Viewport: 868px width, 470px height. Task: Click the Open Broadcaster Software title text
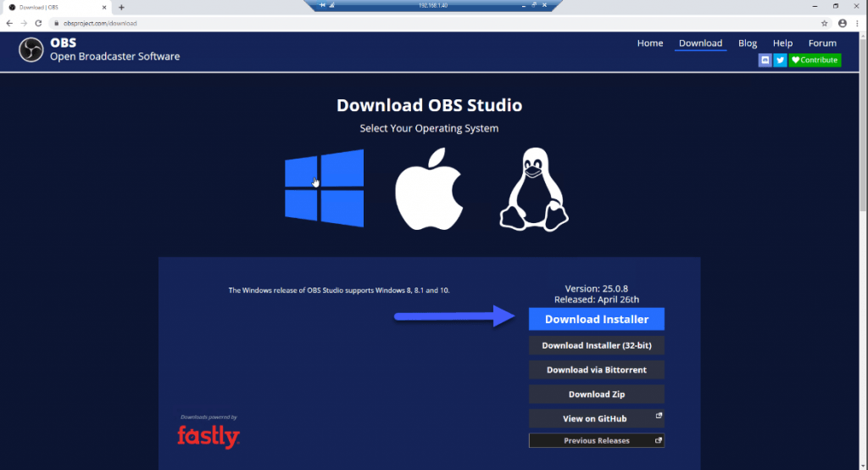click(115, 57)
